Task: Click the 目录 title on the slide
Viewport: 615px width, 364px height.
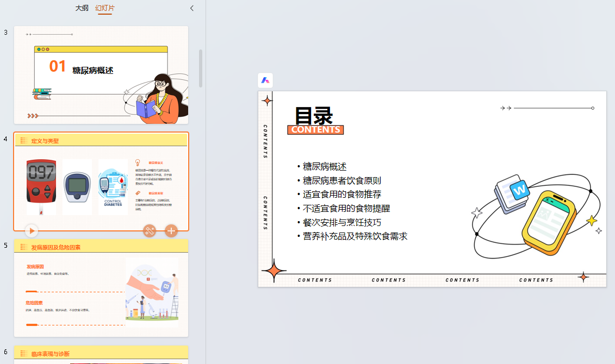Action: [x=314, y=115]
